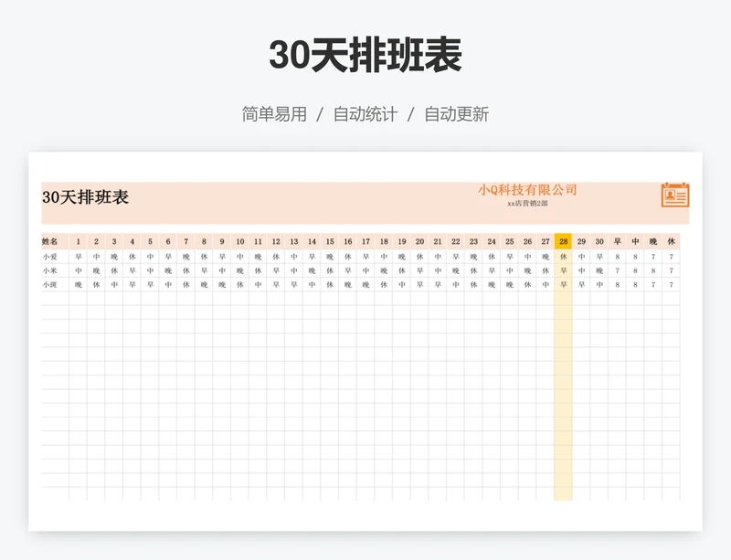Click the '简单易用' subtitle text
This screenshot has height=560, width=731.
pos(274,114)
